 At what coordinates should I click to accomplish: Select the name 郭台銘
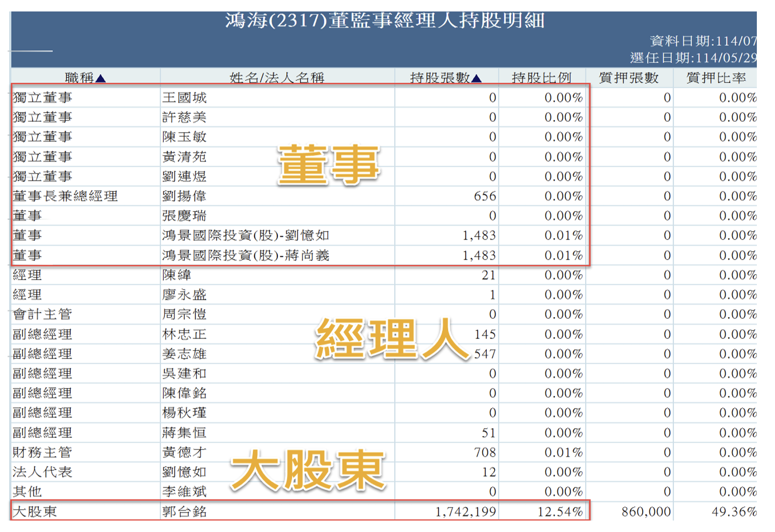(x=184, y=511)
